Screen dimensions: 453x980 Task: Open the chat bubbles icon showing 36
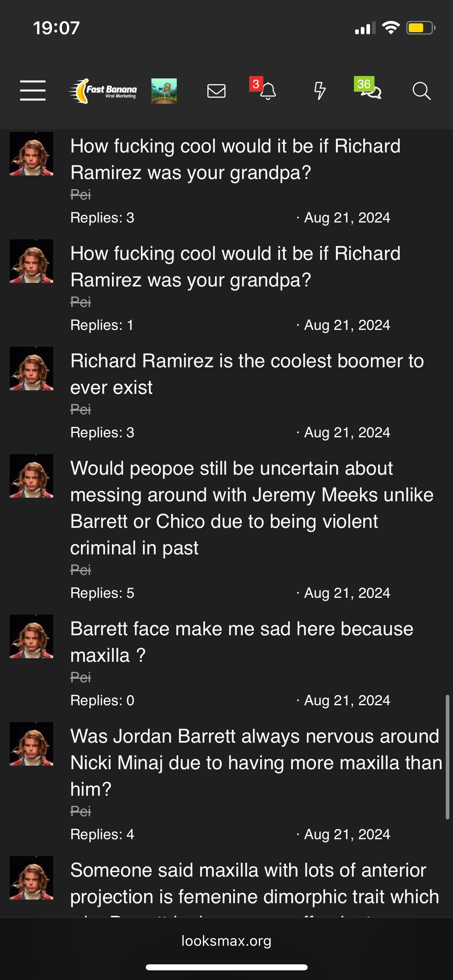click(370, 91)
